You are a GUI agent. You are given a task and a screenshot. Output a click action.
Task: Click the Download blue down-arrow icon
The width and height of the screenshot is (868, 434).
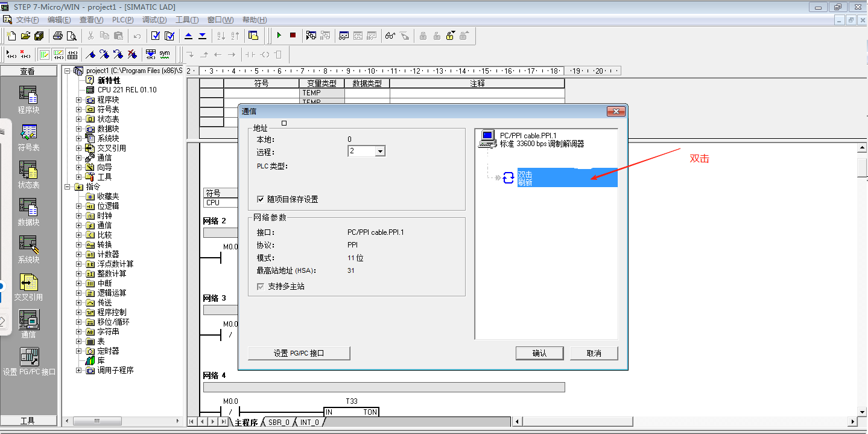tap(202, 36)
